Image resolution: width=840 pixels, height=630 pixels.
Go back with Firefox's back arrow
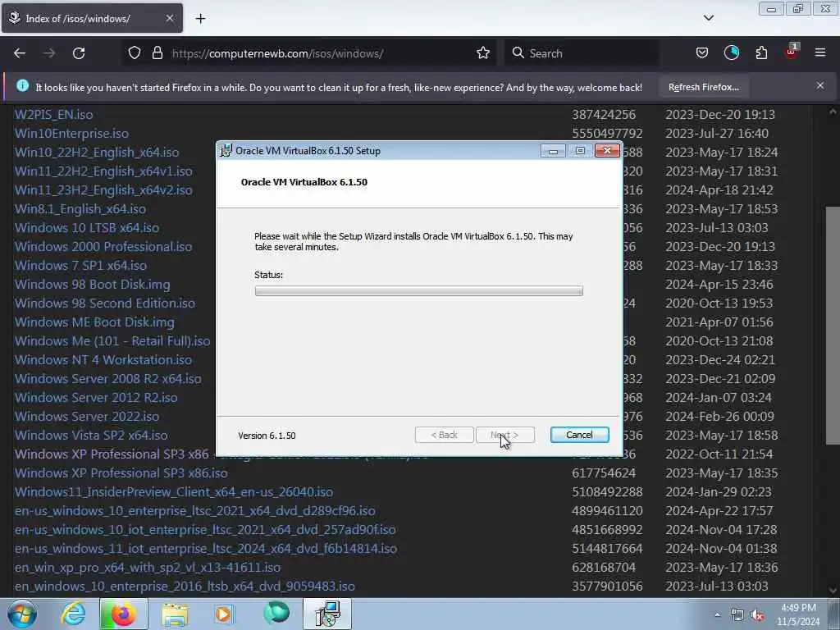tap(20, 53)
